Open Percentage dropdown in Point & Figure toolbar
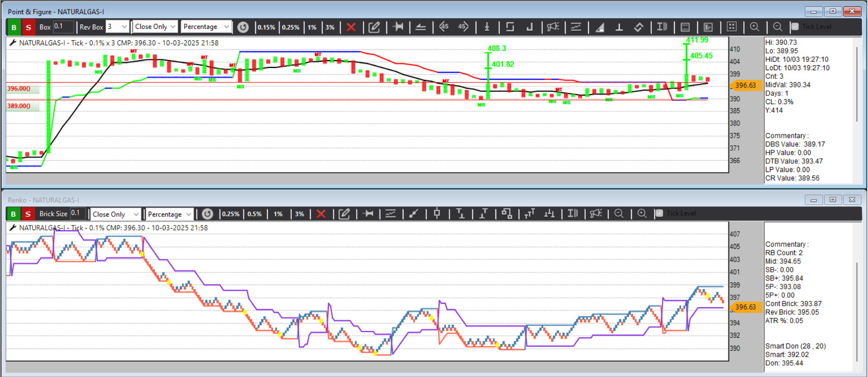The image size is (868, 377). [x=207, y=27]
